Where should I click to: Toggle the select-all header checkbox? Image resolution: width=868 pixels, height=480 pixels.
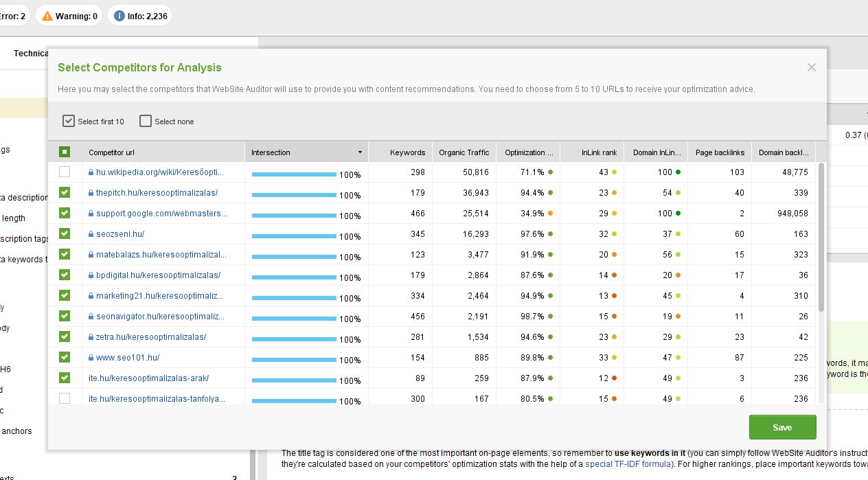click(x=65, y=152)
